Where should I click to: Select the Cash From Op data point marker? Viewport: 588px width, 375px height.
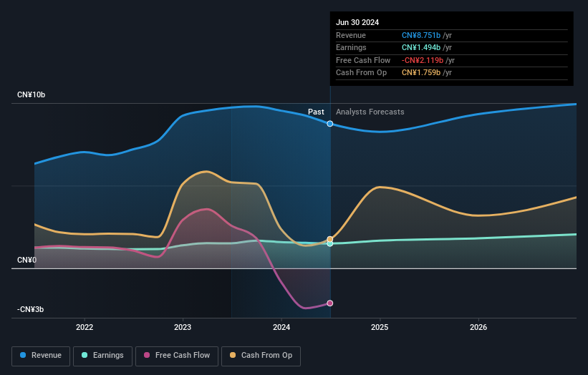pyautogui.click(x=330, y=239)
